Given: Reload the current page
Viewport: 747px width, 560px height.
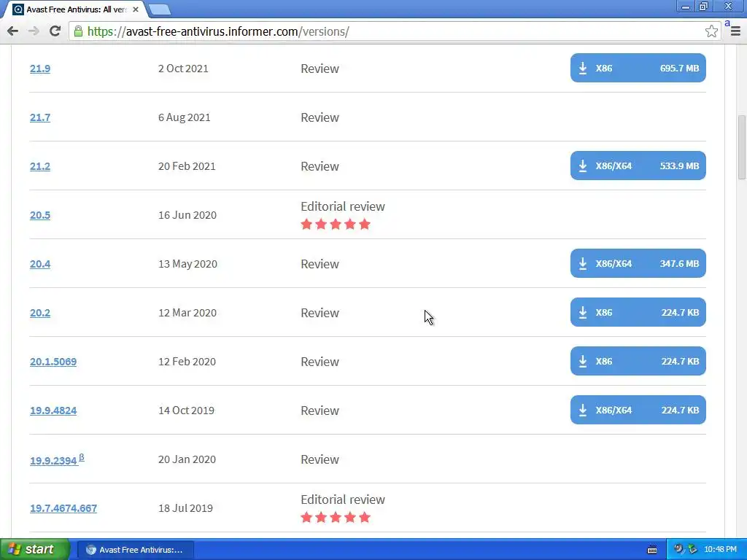Looking at the screenshot, I should pyautogui.click(x=55, y=31).
